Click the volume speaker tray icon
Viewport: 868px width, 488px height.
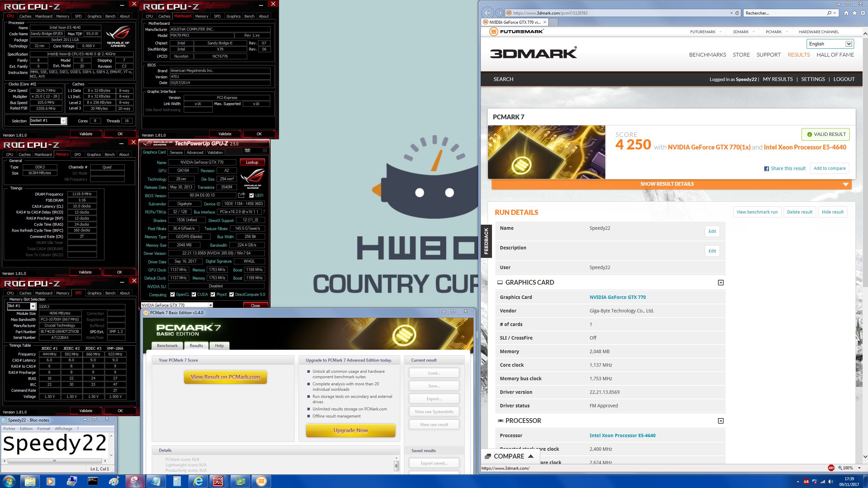[830, 482]
